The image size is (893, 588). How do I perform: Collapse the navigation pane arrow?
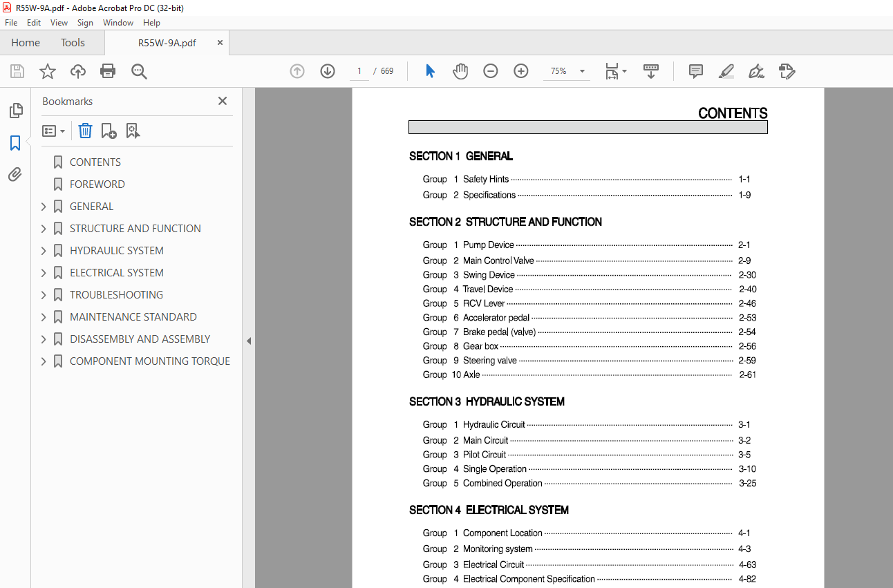(x=249, y=341)
